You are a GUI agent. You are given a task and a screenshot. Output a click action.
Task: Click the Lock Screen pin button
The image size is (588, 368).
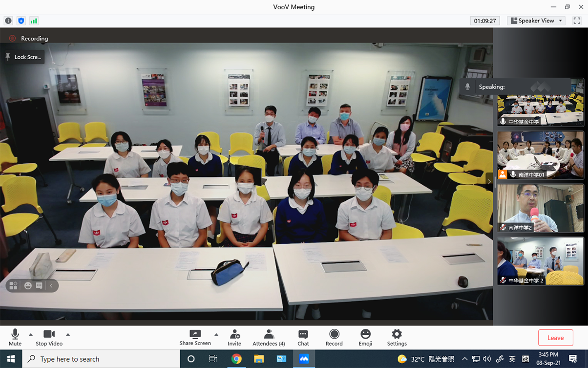[23, 57]
